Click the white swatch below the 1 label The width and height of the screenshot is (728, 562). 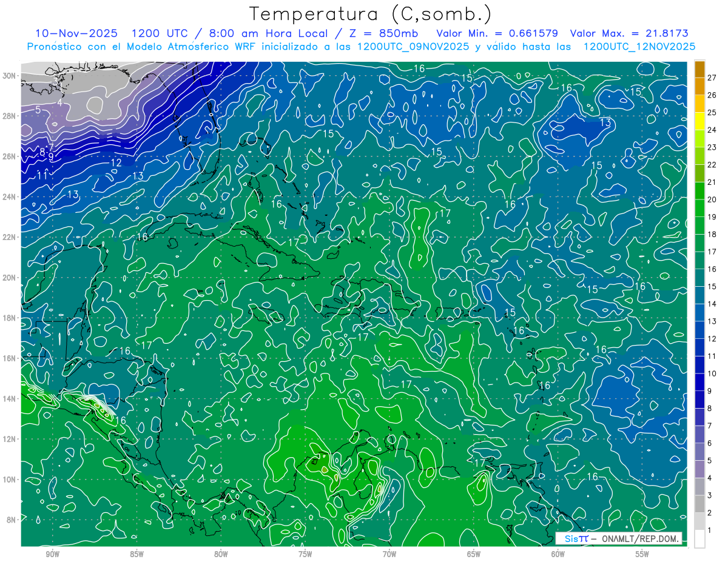[699, 539]
